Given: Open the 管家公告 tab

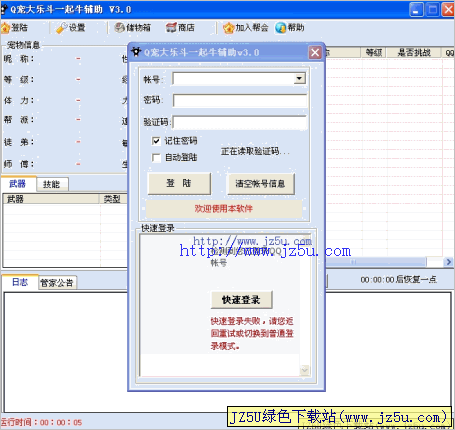Looking at the screenshot, I should point(57,283).
